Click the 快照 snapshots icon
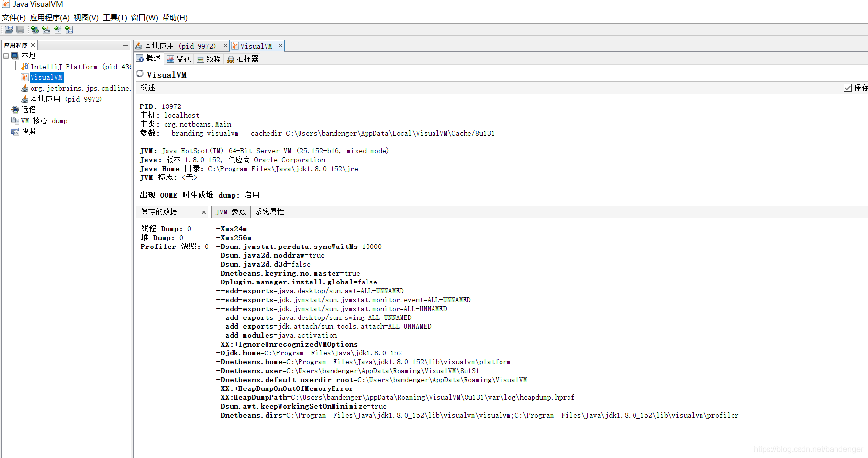Image resolution: width=868 pixels, height=458 pixels. pyautogui.click(x=15, y=132)
